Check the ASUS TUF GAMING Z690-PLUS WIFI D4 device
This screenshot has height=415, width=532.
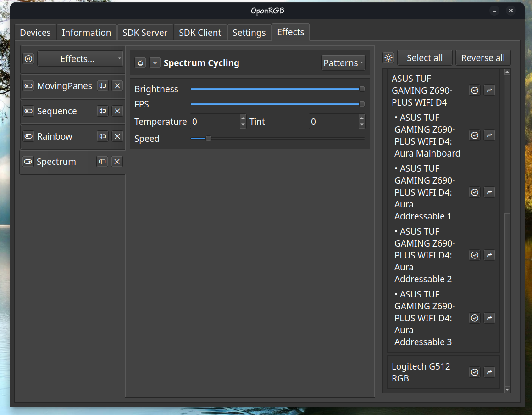pyautogui.click(x=475, y=90)
